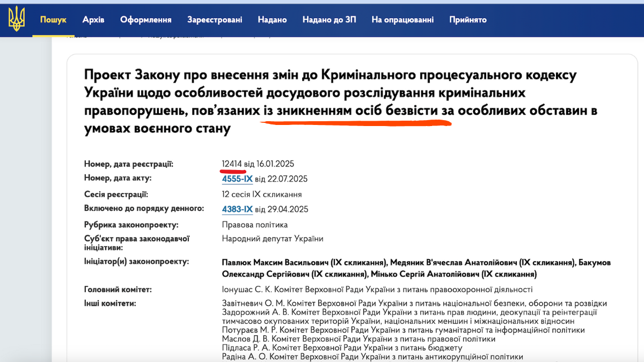Select the Зареєстровані tab
The height and width of the screenshot is (362, 644).
pos(215,19)
